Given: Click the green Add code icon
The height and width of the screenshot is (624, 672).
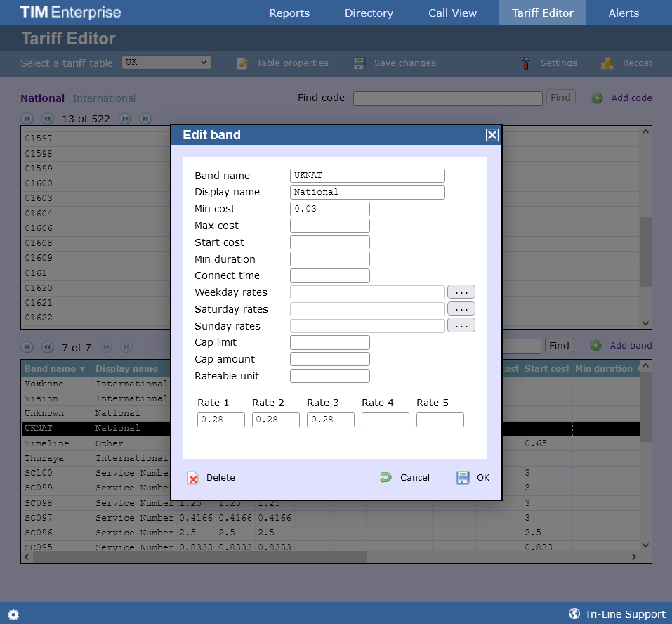Looking at the screenshot, I should (597, 98).
